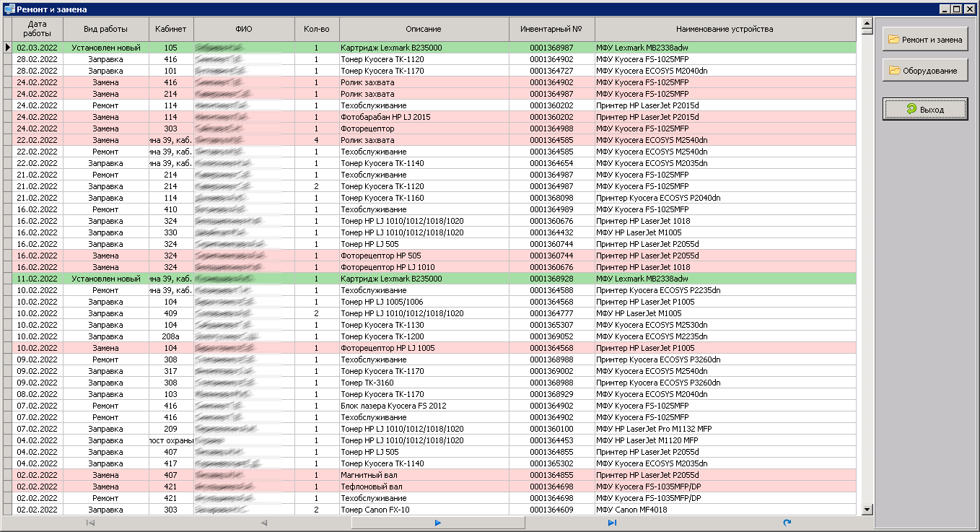Select the quantity 4 cell for Ролик захвата
The width and height of the screenshot is (980, 532).
316,140
